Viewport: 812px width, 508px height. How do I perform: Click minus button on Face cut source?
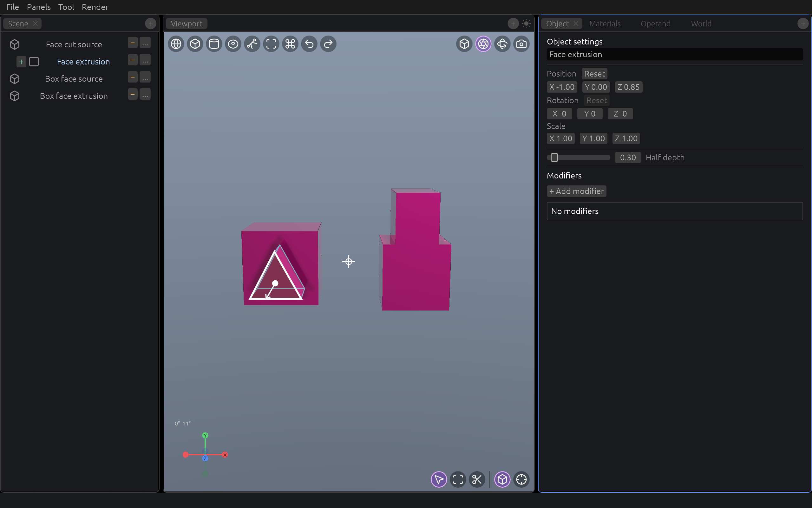click(133, 43)
